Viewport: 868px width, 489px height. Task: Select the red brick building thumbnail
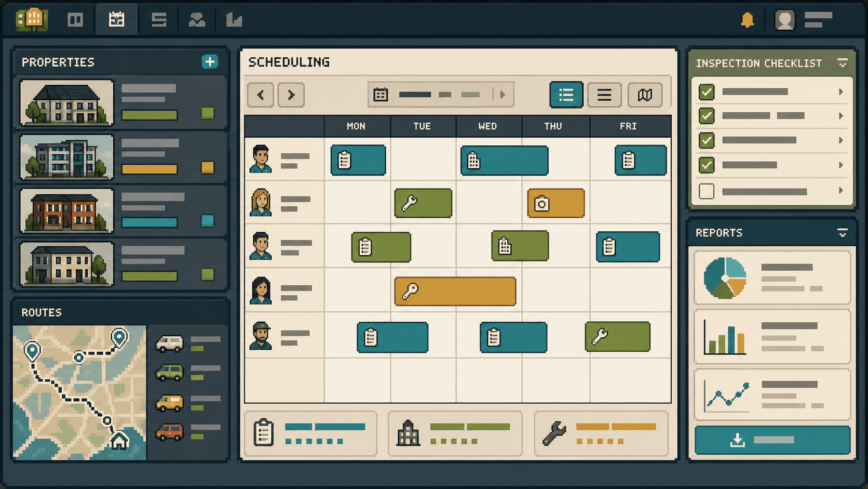pos(66,210)
